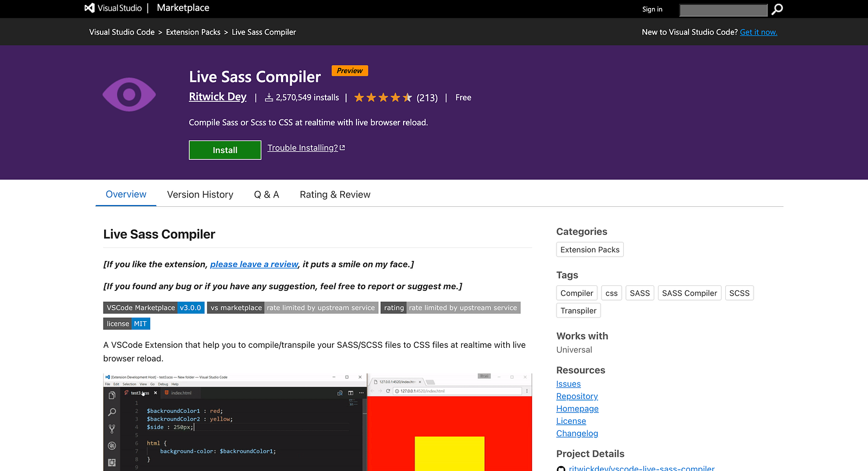Select the Compiler tag
Image resolution: width=868 pixels, height=471 pixels.
coord(577,293)
